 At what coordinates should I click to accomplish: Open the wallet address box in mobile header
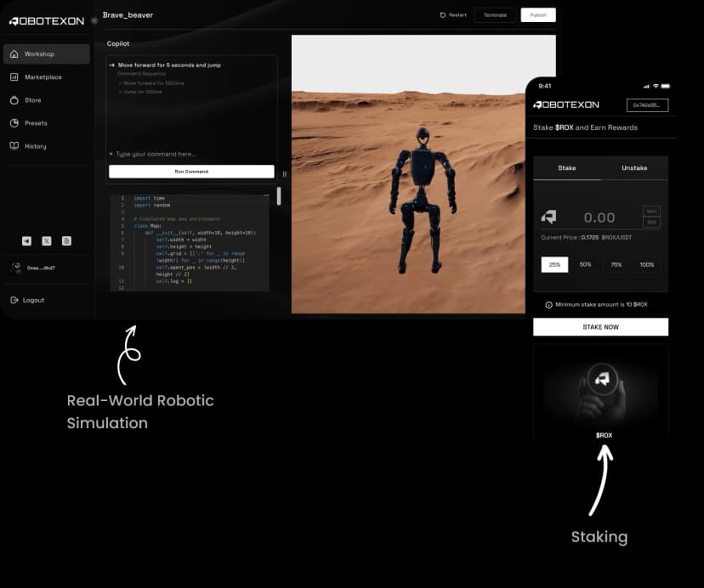point(647,105)
